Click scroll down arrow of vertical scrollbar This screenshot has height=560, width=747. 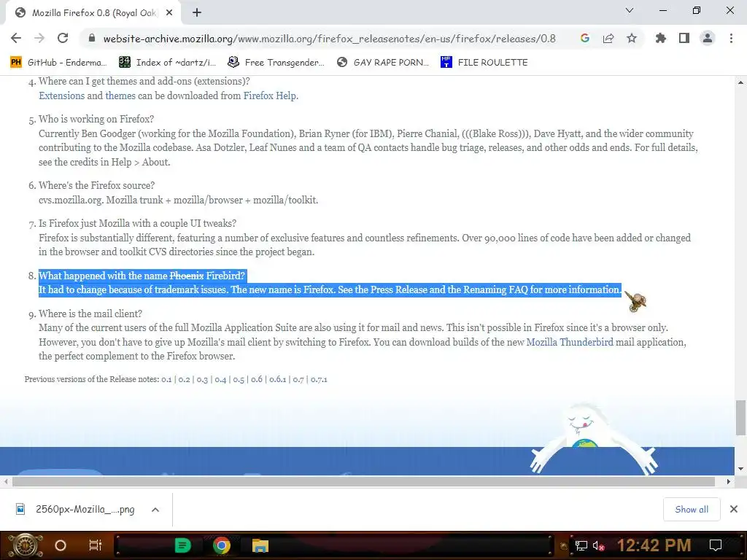(740, 469)
